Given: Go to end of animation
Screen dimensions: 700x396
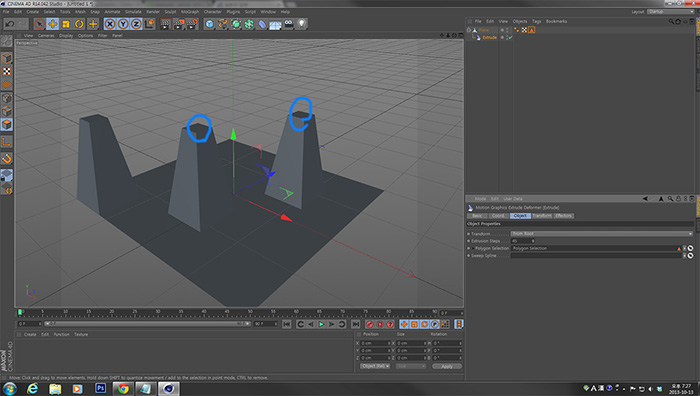Looking at the screenshot, I should click(355, 324).
